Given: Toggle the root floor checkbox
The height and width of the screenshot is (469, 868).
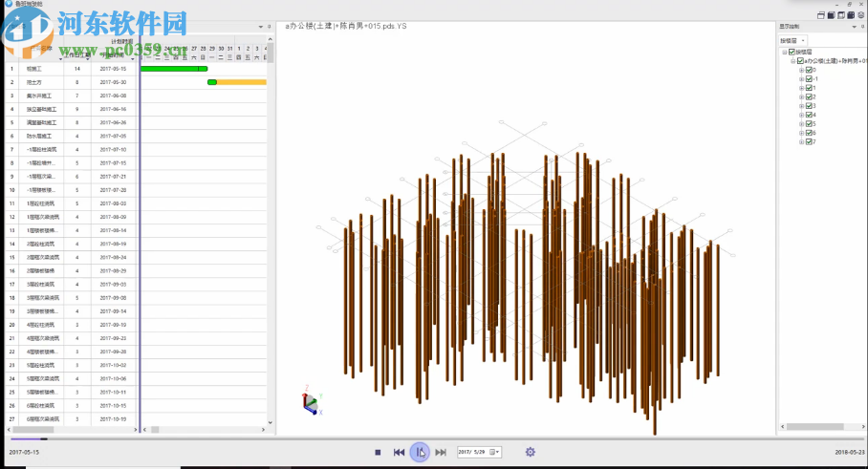Looking at the screenshot, I should pyautogui.click(x=792, y=52).
